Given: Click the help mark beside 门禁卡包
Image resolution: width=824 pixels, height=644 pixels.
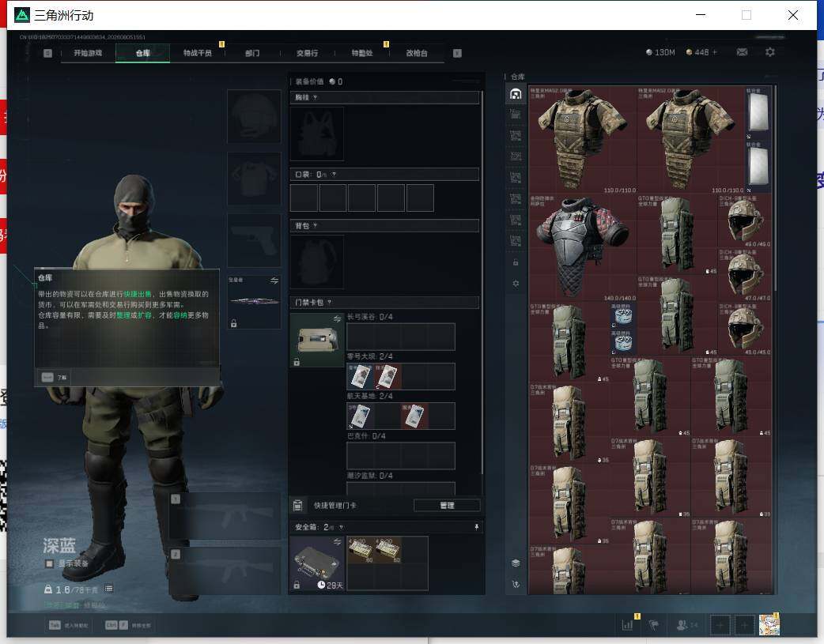Looking at the screenshot, I should (x=330, y=303).
